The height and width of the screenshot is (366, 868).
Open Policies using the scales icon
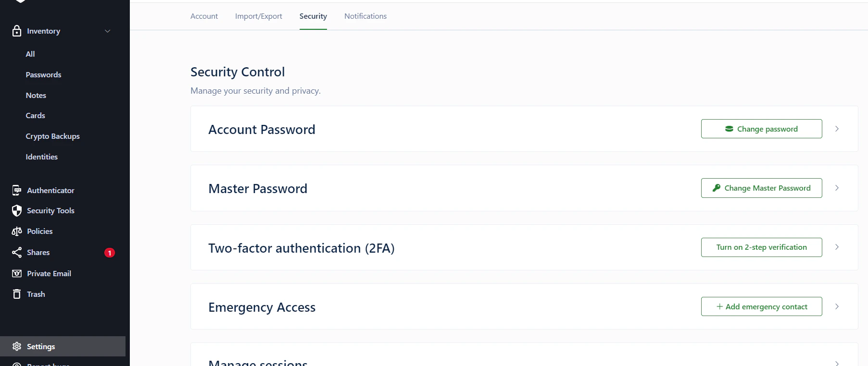[x=16, y=231]
